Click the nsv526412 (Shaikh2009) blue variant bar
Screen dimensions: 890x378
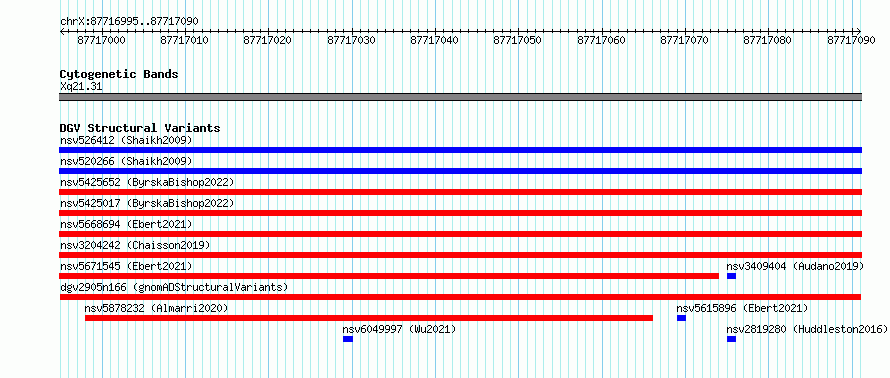(460, 150)
